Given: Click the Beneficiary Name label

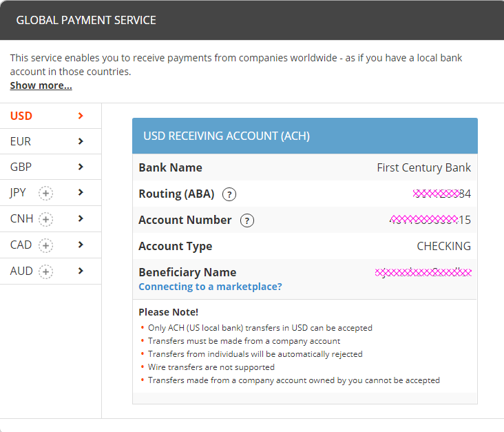Looking at the screenshot, I should coord(187,272).
